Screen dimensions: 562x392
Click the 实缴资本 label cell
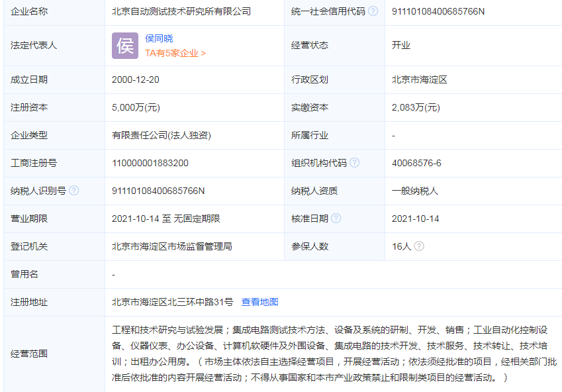pyautogui.click(x=334, y=107)
